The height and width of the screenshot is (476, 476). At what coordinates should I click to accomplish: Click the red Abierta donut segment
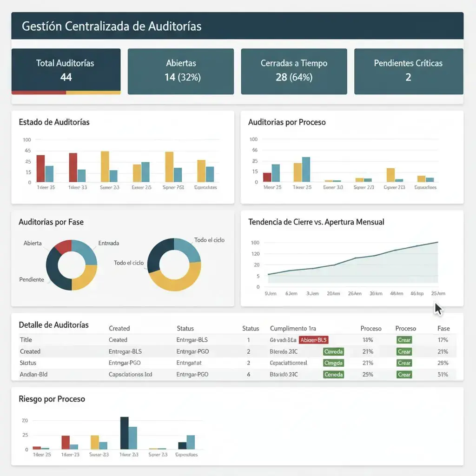[x=63, y=246]
